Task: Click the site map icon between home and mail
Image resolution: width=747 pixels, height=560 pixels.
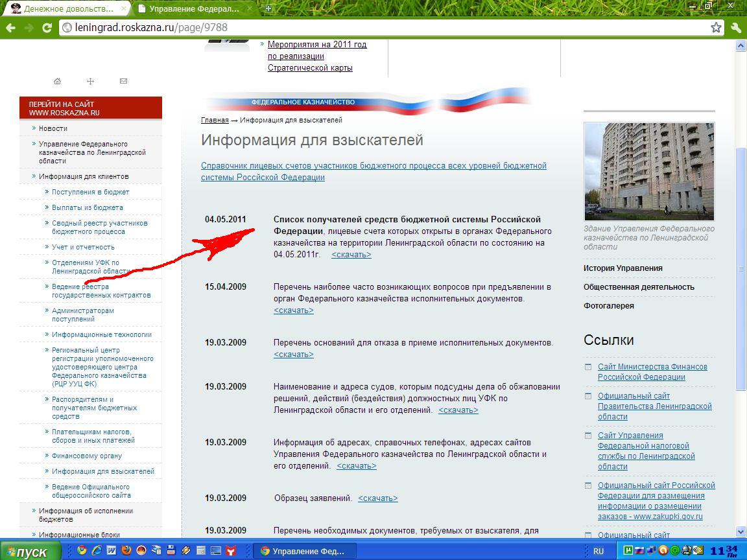Action: click(91, 81)
